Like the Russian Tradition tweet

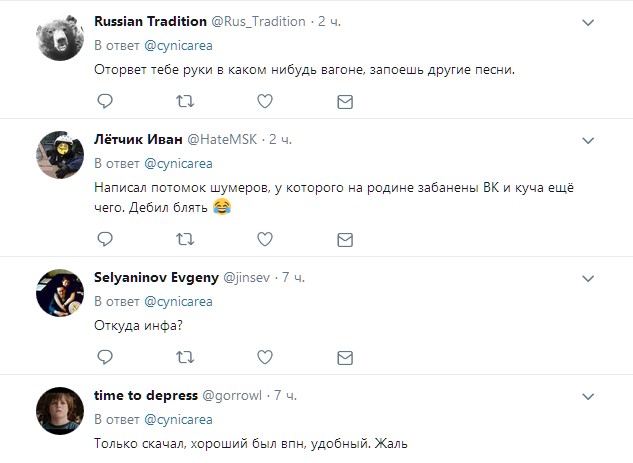pos(265,102)
